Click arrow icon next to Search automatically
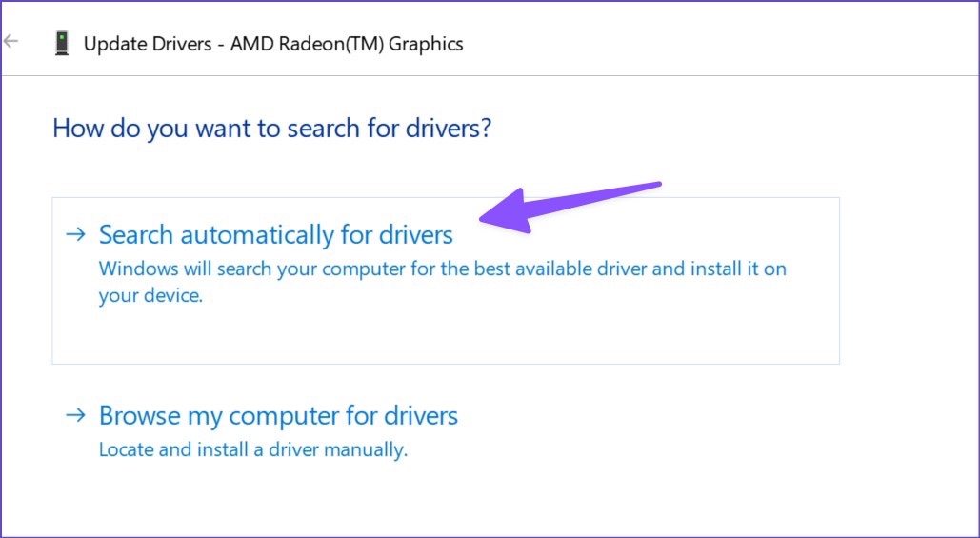This screenshot has width=980, height=538. click(75, 234)
